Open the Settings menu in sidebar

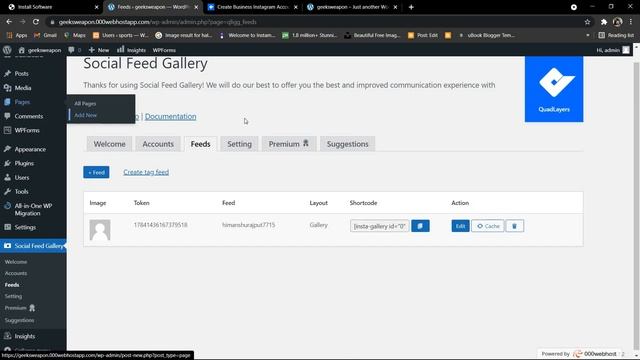click(x=25, y=227)
